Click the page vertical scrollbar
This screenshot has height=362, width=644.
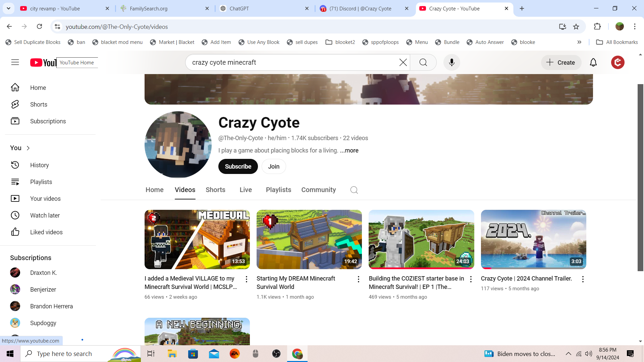pyautogui.click(x=640, y=178)
